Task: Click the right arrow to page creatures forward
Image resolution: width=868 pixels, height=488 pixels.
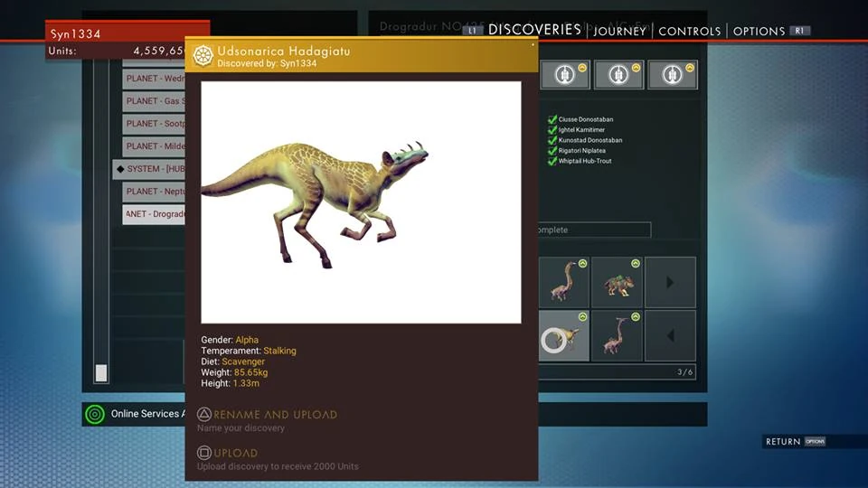Action: point(670,282)
